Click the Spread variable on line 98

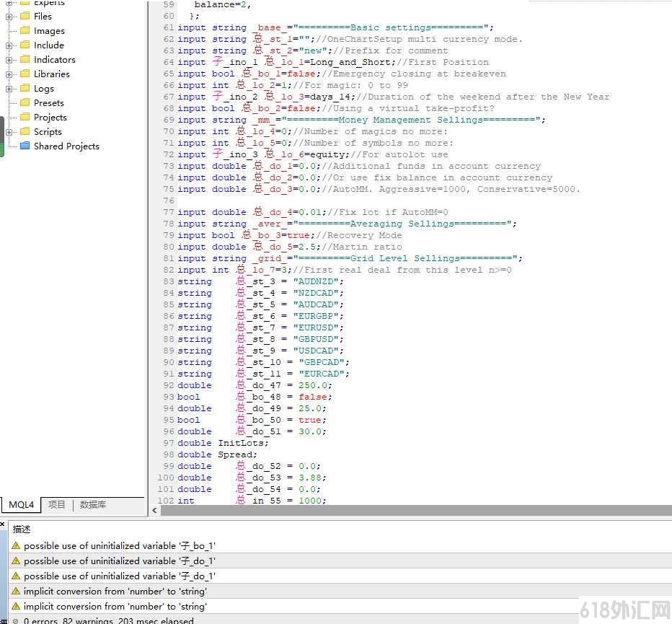235,455
